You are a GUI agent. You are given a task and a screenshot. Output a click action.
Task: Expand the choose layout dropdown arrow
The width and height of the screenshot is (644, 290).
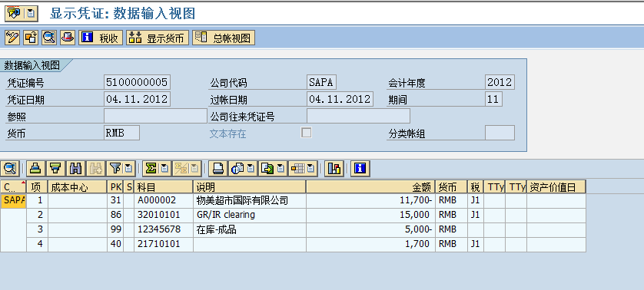tap(311, 168)
